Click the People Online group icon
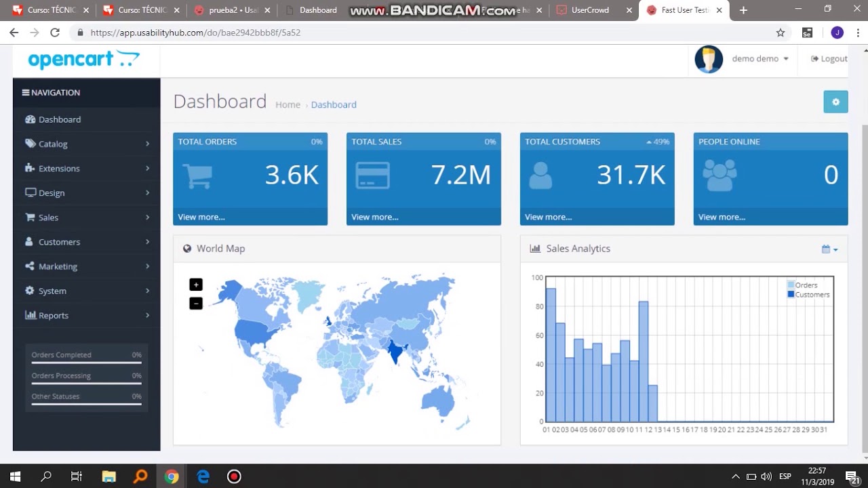 pyautogui.click(x=719, y=176)
